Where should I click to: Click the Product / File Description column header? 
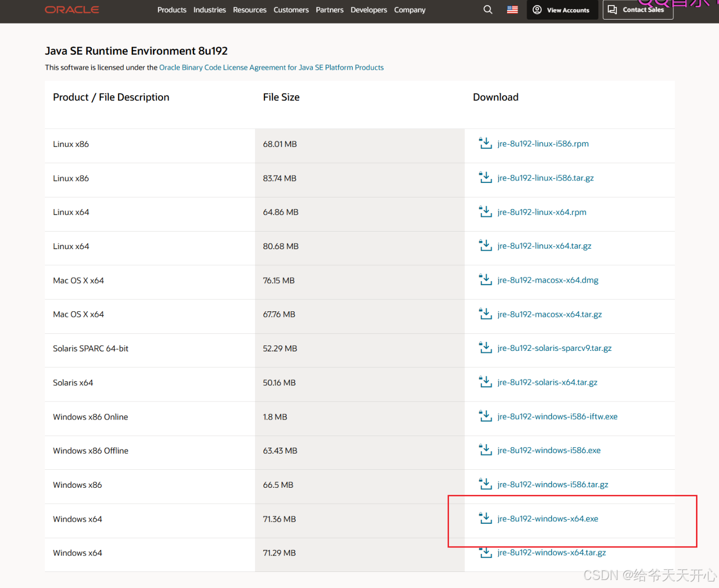coord(111,97)
